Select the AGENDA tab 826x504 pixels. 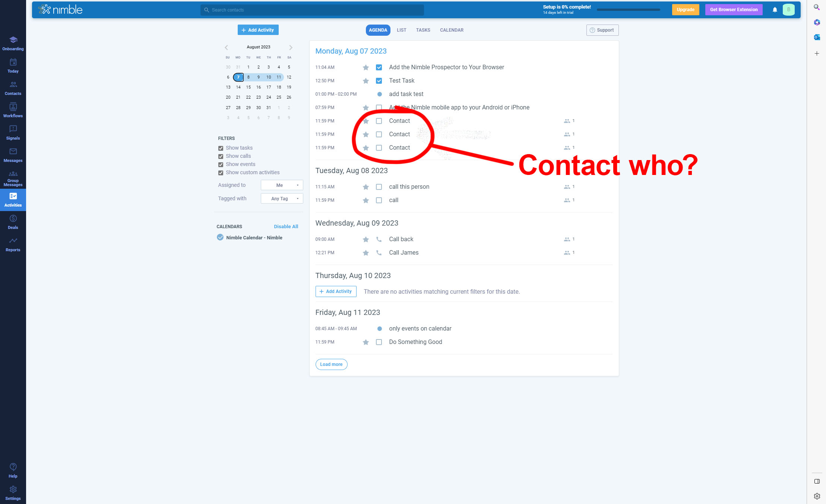(377, 30)
